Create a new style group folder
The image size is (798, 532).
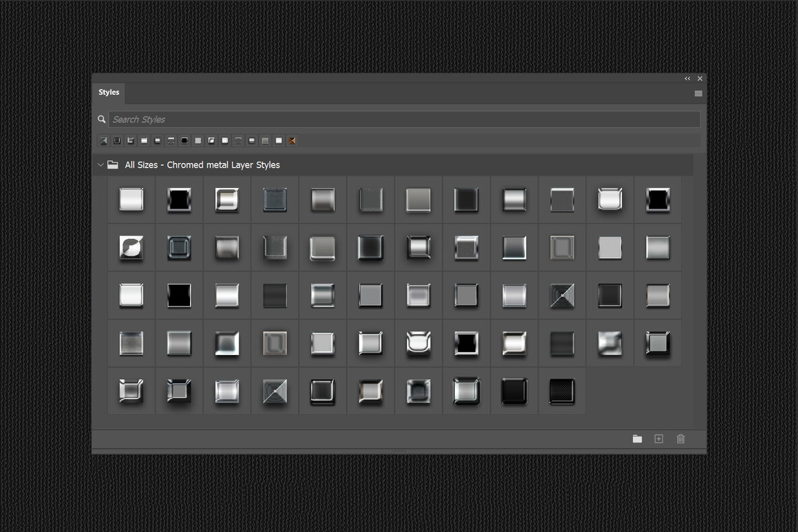tap(638, 438)
